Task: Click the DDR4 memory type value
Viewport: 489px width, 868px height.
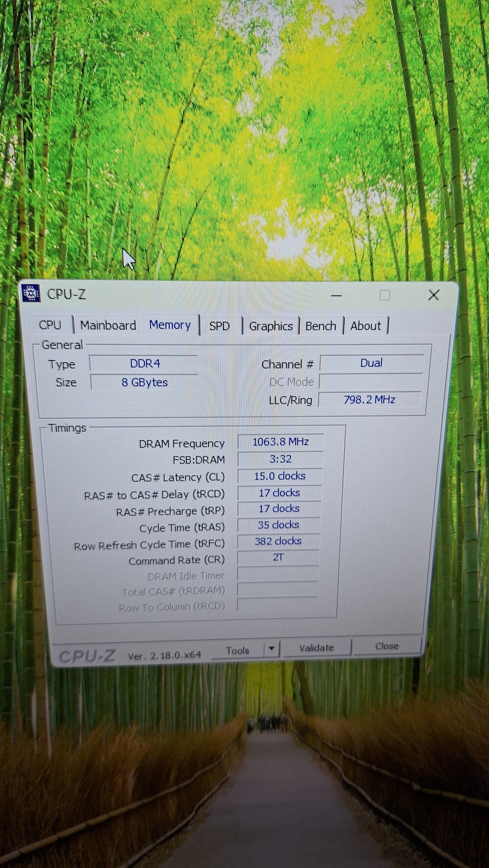Action: pyautogui.click(x=144, y=363)
